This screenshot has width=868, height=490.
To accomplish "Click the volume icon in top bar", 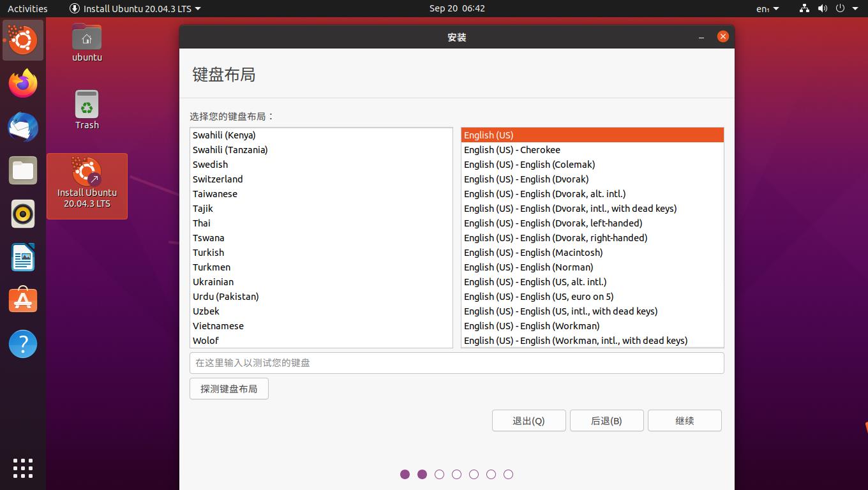I will click(823, 8).
